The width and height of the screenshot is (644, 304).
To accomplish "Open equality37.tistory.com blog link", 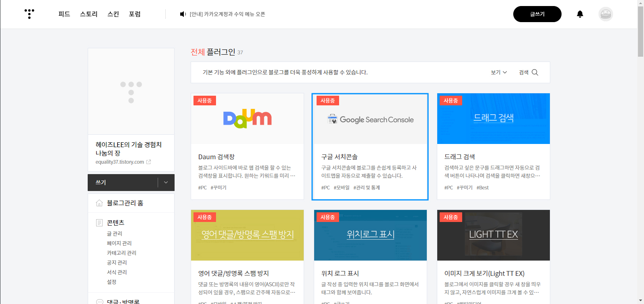I will (x=120, y=162).
